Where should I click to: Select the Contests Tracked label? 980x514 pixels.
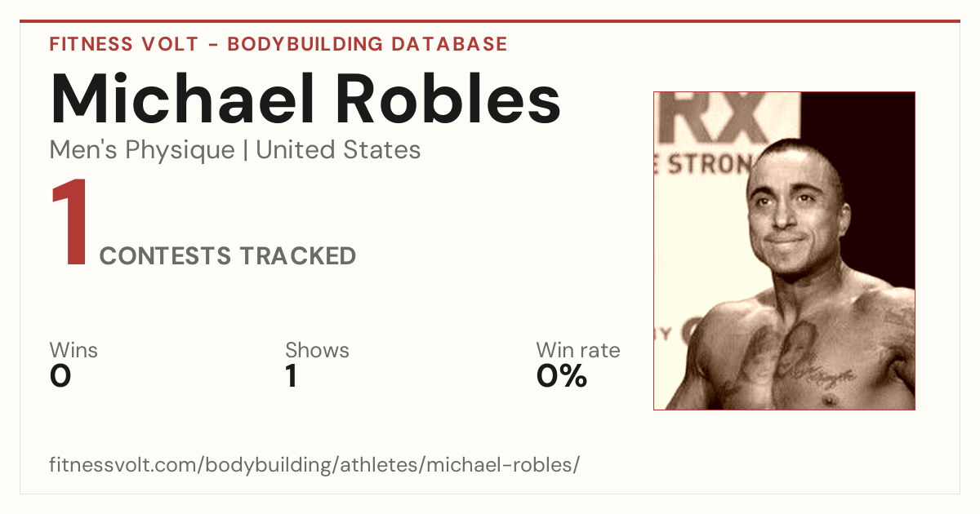click(x=228, y=256)
